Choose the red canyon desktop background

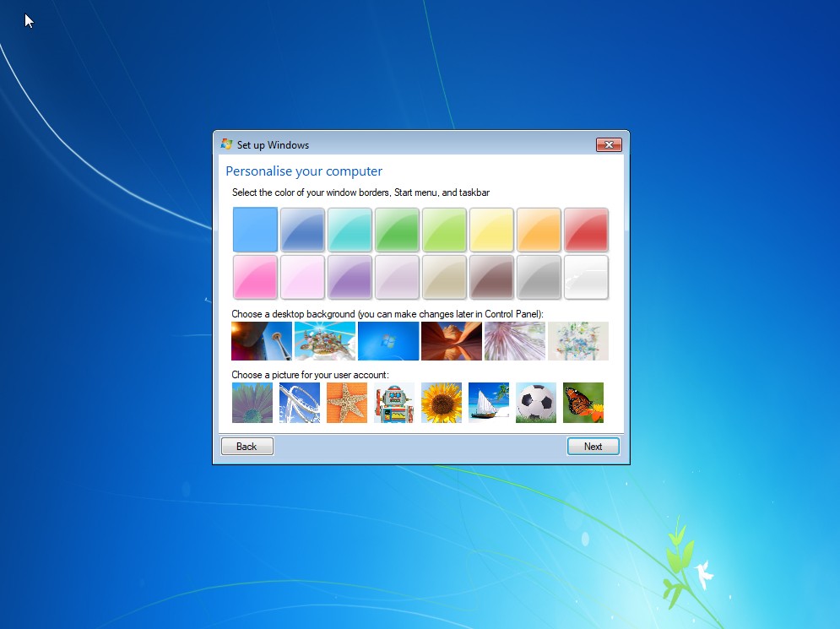click(452, 341)
